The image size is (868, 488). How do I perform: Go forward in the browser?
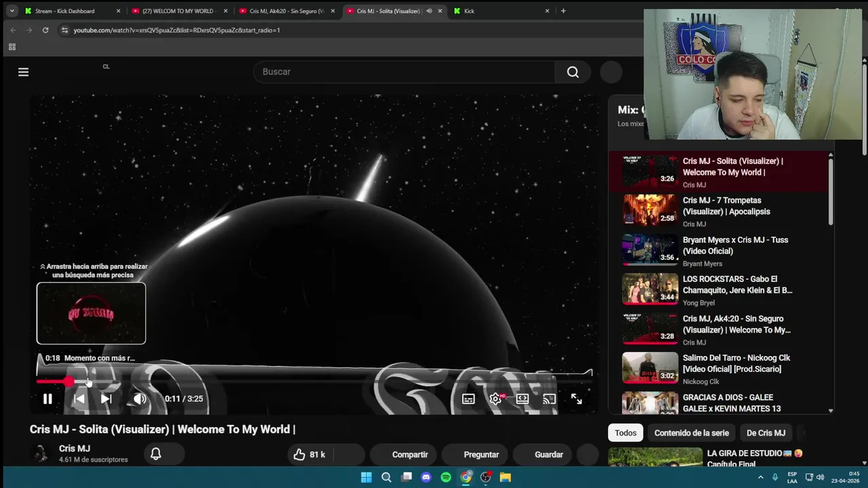(x=29, y=30)
